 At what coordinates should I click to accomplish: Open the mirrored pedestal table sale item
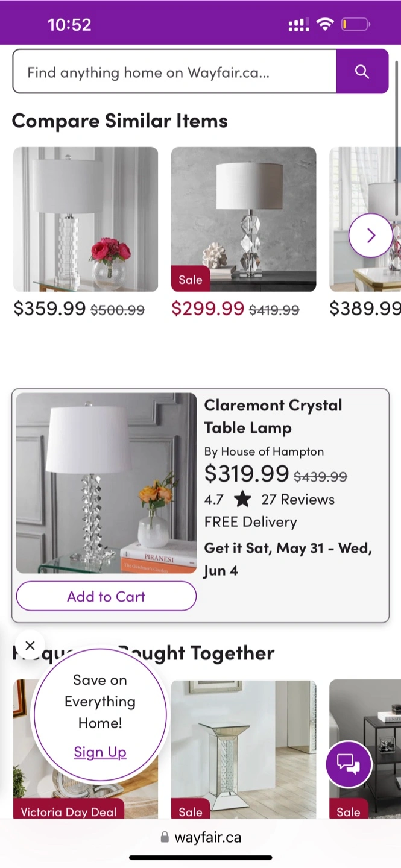coord(244,747)
